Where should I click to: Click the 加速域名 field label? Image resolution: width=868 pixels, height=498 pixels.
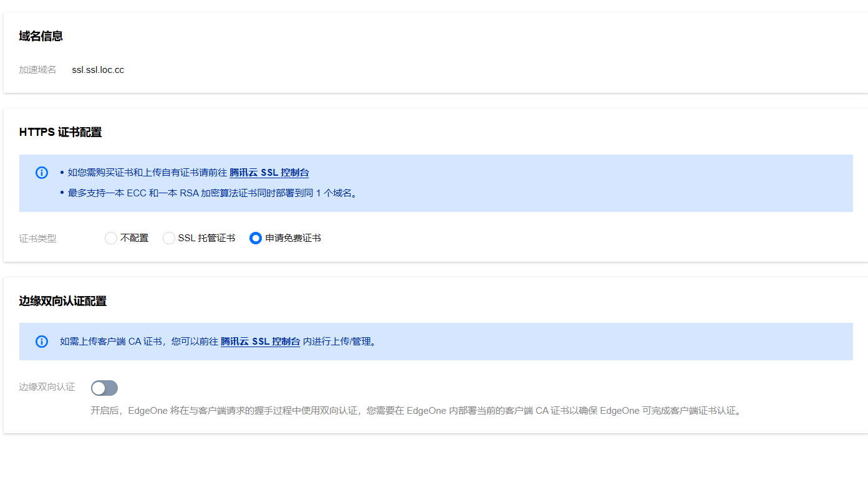(x=37, y=70)
